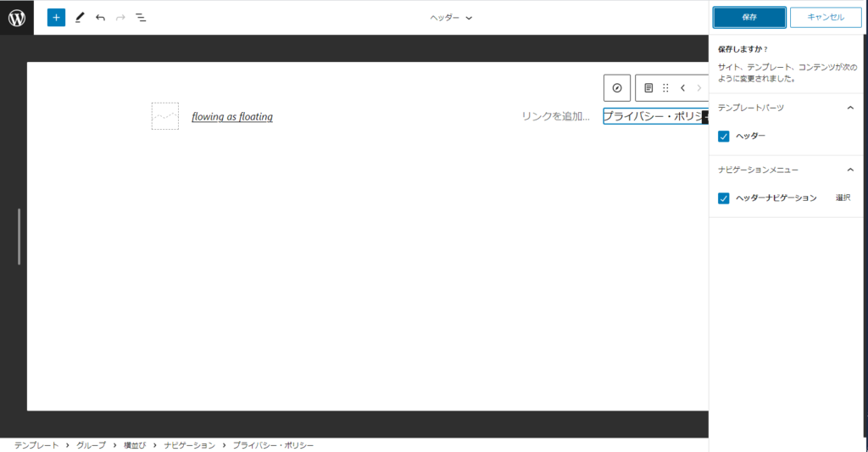This screenshot has width=868, height=452.
Task: Uncheck the ヘッダーナビゲーション checkbox
Action: point(724,198)
